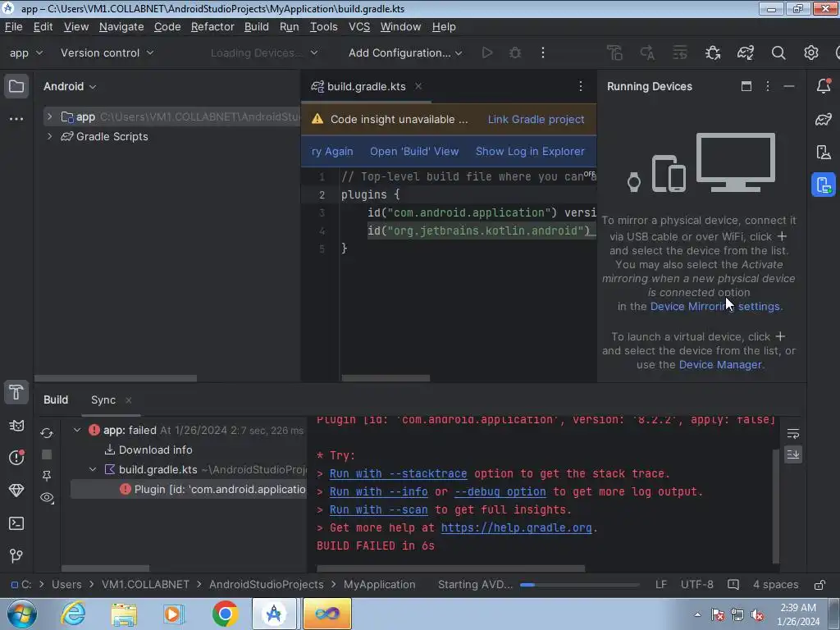Open the Android project view dropdown
Screen dimensions: 840x630
tap(70, 86)
